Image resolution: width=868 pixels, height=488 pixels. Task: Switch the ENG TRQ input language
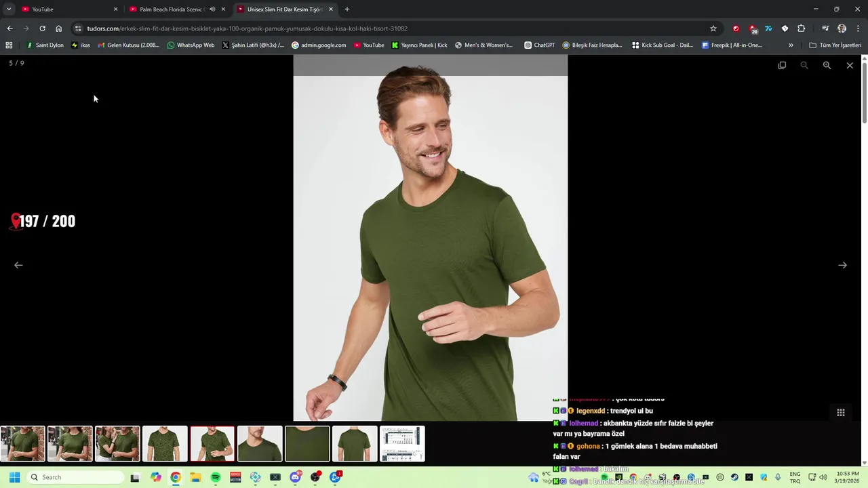tap(795, 477)
